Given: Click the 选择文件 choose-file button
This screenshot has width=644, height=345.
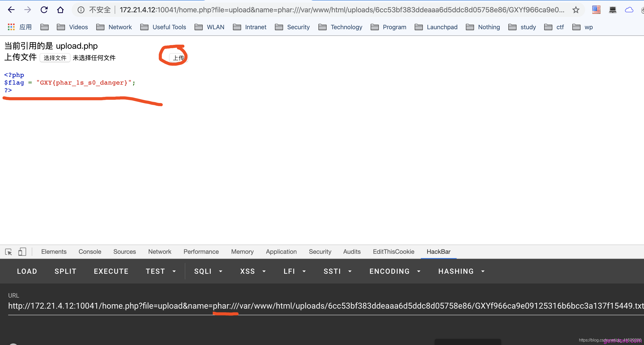Looking at the screenshot, I should (x=55, y=58).
